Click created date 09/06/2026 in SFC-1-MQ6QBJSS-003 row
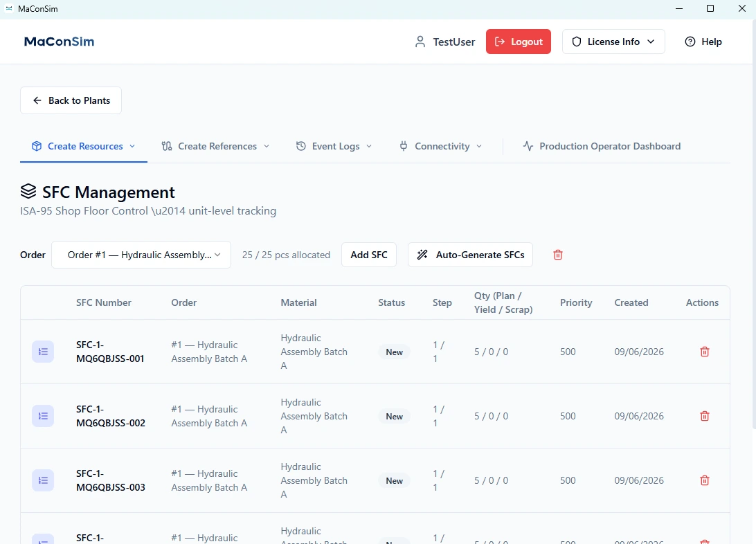The height and width of the screenshot is (544, 756). (639, 480)
